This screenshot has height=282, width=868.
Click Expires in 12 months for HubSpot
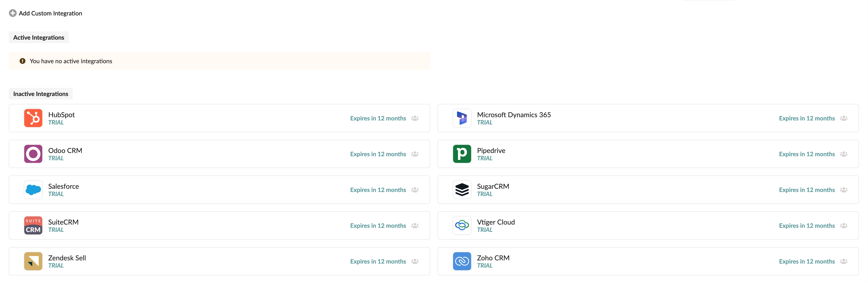coord(378,118)
